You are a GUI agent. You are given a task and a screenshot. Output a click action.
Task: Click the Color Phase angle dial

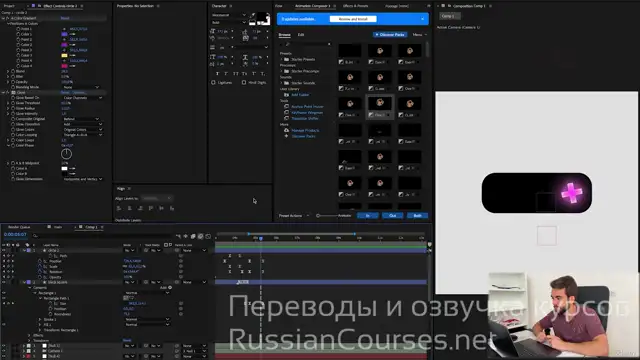[x=66, y=154]
